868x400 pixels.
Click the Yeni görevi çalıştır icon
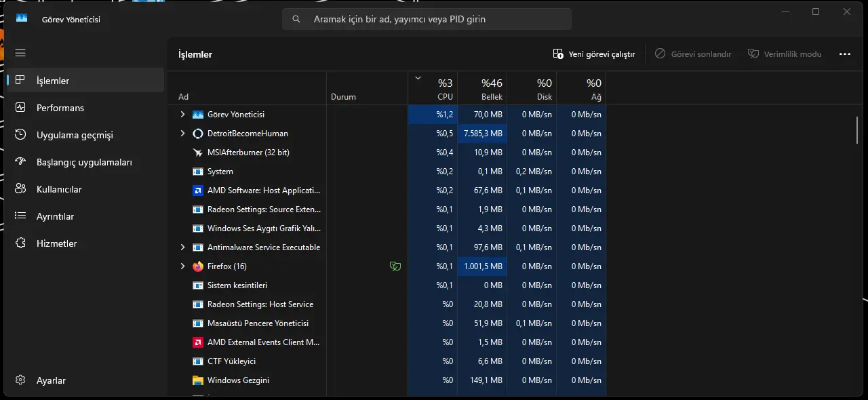tap(558, 54)
